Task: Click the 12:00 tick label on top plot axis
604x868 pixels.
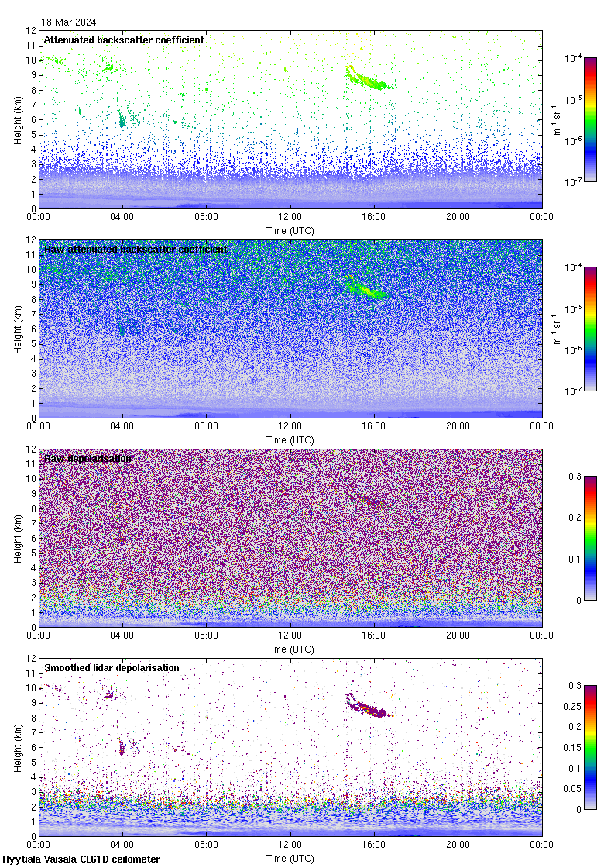Action: (x=290, y=217)
